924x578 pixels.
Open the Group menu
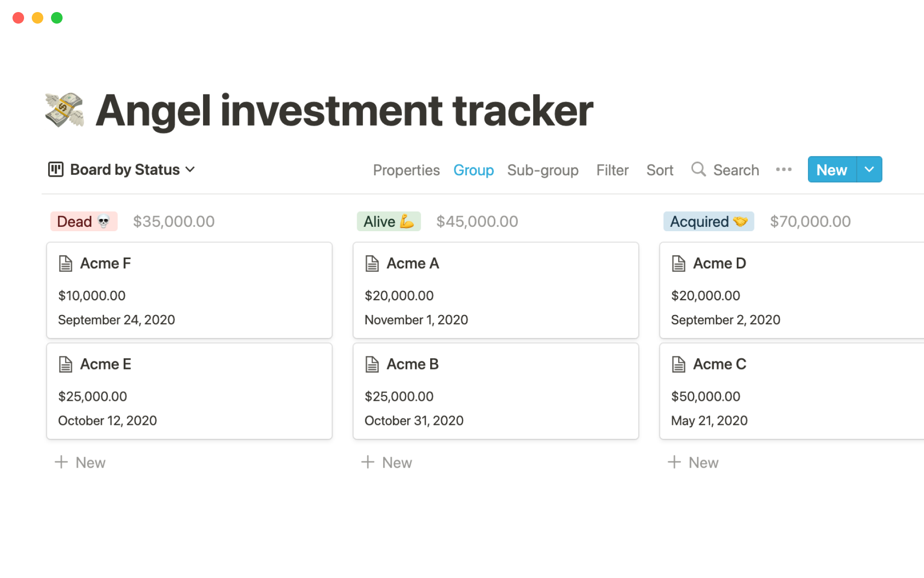pos(473,170)
